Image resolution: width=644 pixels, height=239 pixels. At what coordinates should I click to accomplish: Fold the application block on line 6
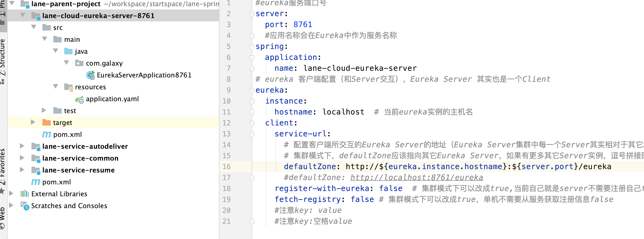point(252,58)
